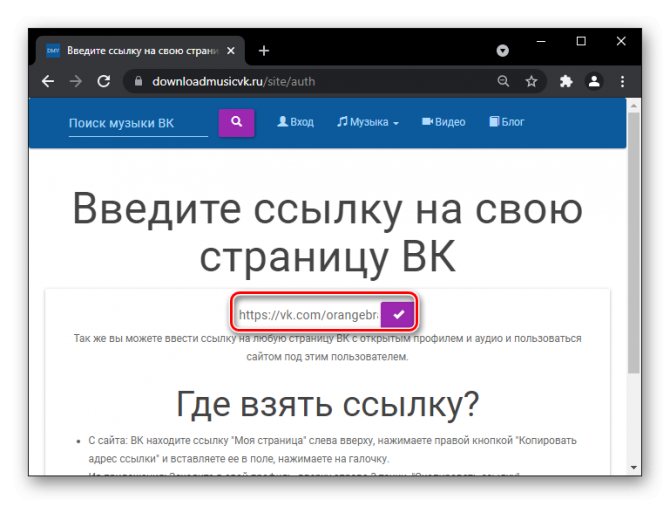670x513 pixels.
Task: Click the padlock site info icon
Action: [138, 81]
